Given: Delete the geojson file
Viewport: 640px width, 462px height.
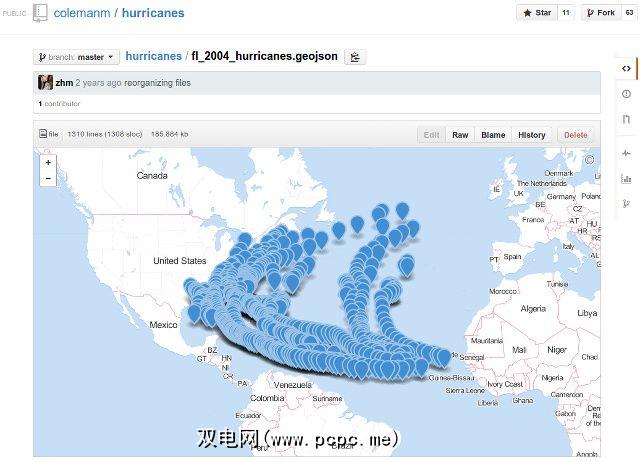Looking at the screenshot, I should [576, 135].
